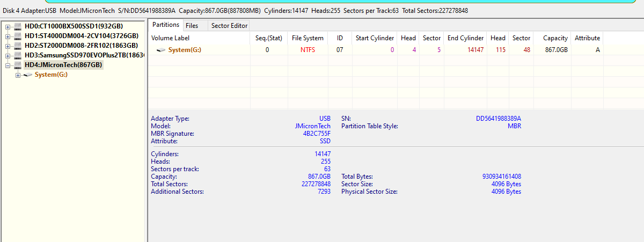The width and height of the screenshot is (644, 242).
Task: Click the MBR Signature value 4B2C755F
Action: pos(317,134)
